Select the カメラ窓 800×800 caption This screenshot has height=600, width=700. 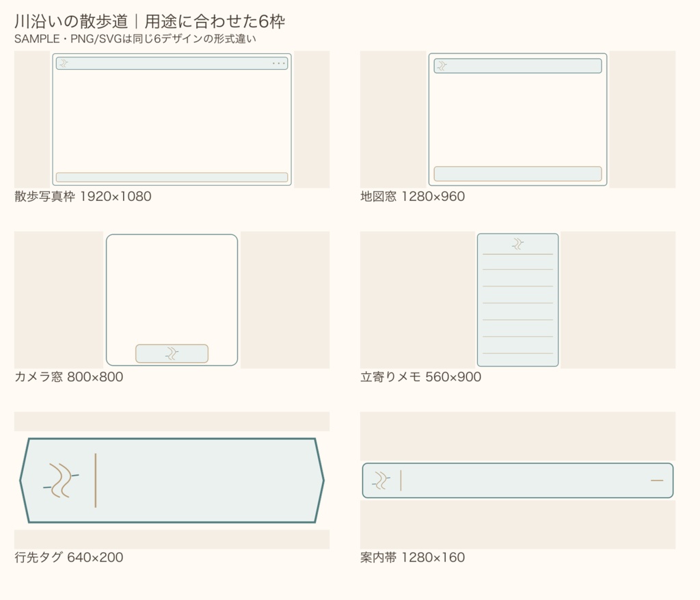(69, 377)
